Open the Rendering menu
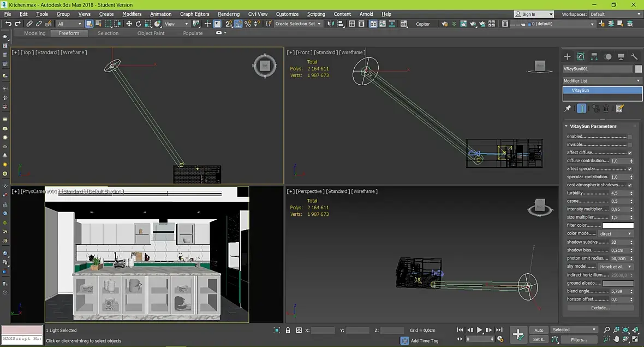Image resolution: width=644 pixels, height=347 pixels. click(x=228, y=14)
